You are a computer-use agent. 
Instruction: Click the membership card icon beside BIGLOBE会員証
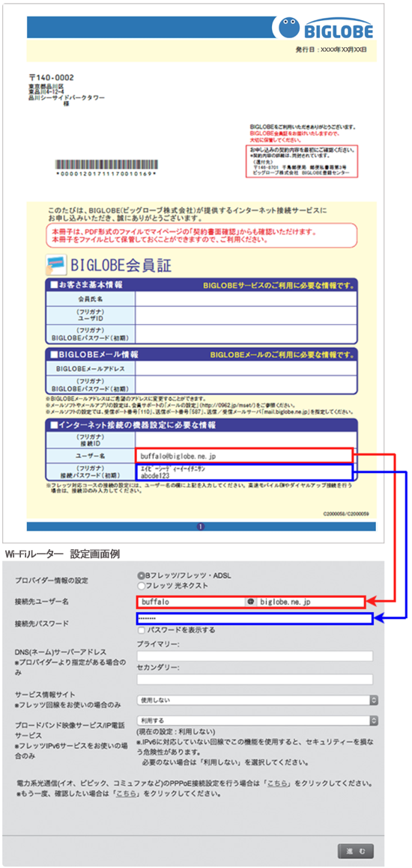[55, 266]
